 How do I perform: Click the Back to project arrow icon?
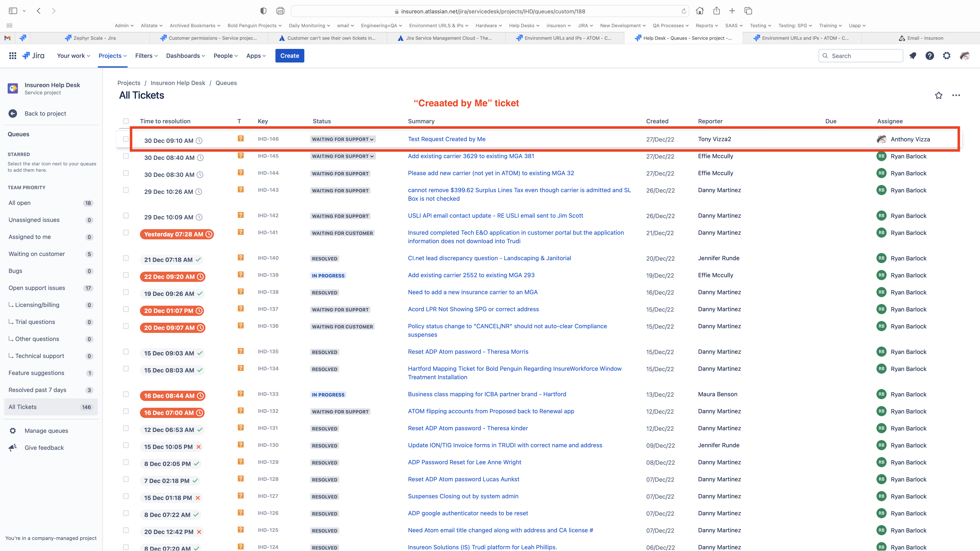(x=13, y=113)
